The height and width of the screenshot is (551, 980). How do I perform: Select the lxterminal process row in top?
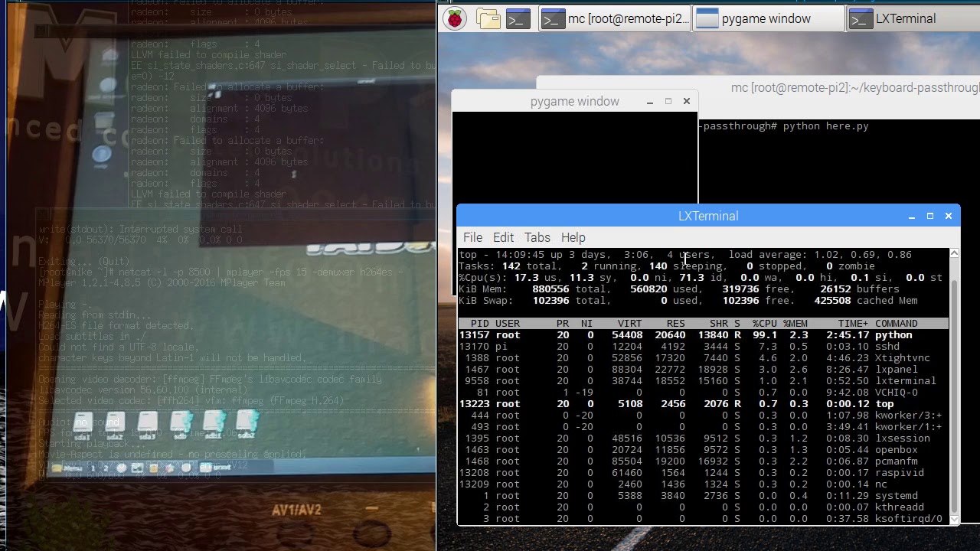click(704, 380)
